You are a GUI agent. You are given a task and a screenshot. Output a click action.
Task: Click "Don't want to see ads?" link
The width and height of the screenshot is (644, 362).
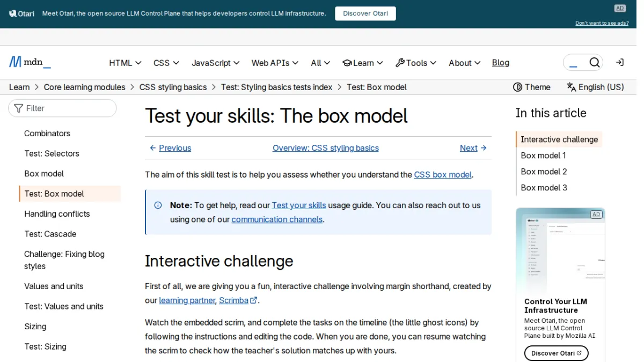coord(602,23)
